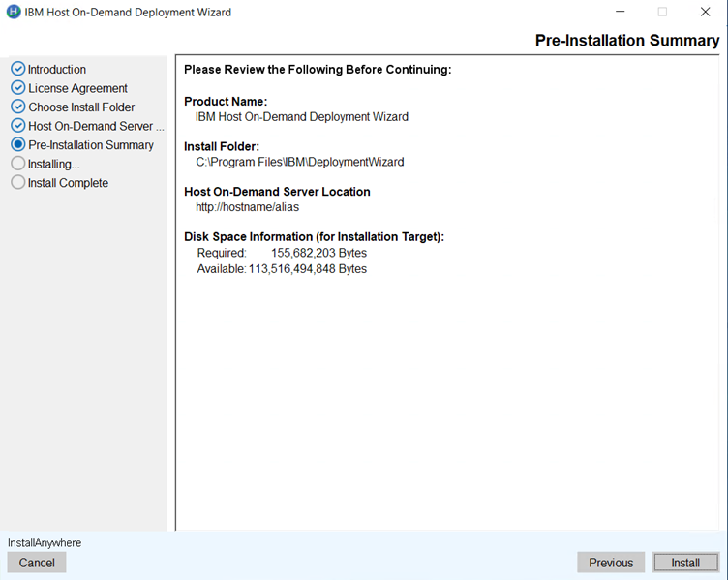Click the checkmark icon beside License Agreement
This screenshot has width=728, height=580.
(x=17, y=88)
